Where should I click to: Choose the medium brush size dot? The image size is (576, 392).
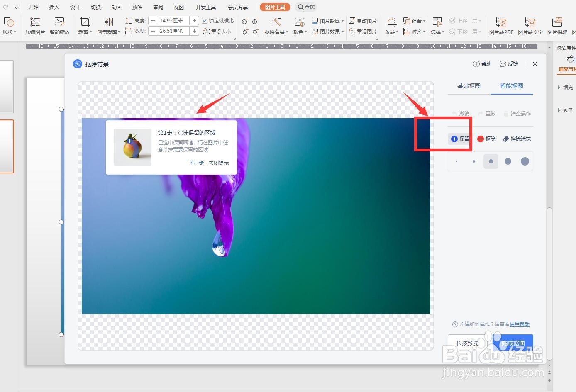click(x=491, y=161)
